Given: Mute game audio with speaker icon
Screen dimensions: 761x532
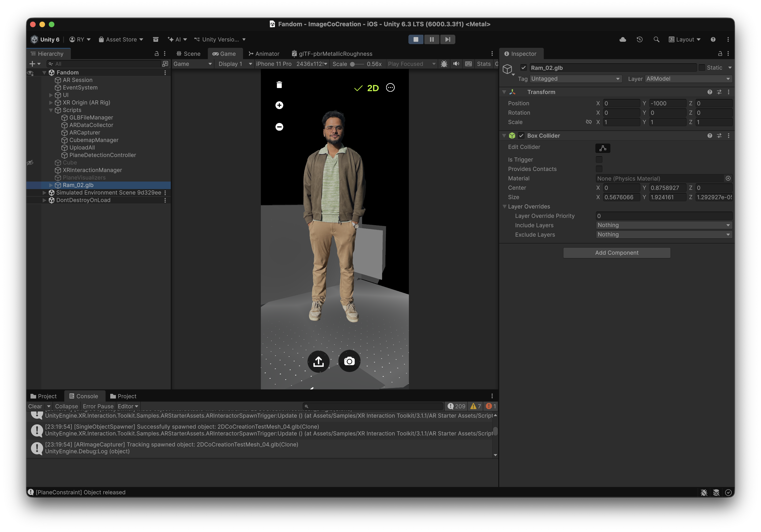Looking at the screenshot, I should coord(456,64).
